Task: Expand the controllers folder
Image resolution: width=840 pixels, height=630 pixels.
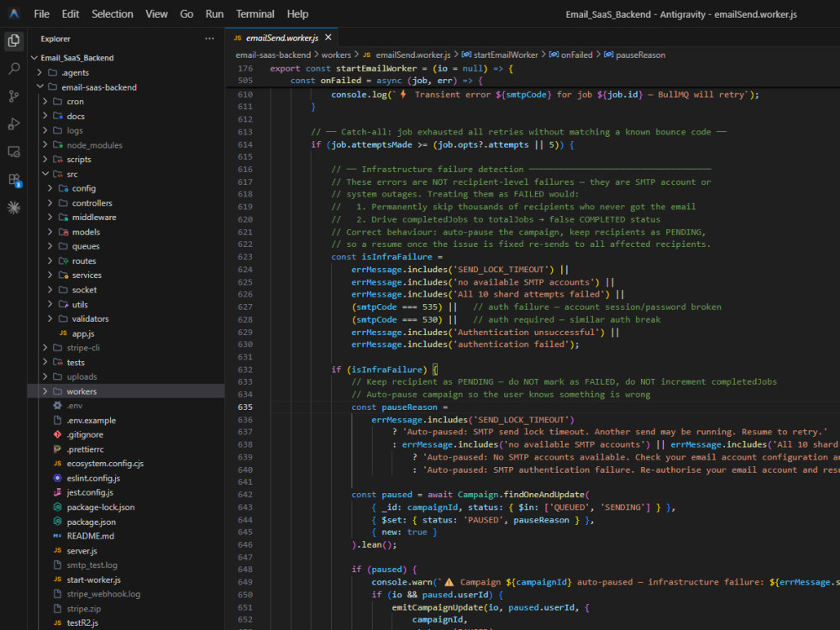Action: (x=92, y=203)
